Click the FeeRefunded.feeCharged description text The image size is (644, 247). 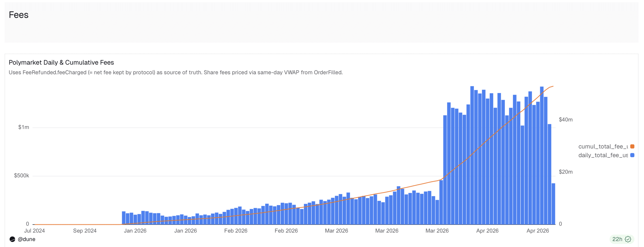[x=176, y=72]
